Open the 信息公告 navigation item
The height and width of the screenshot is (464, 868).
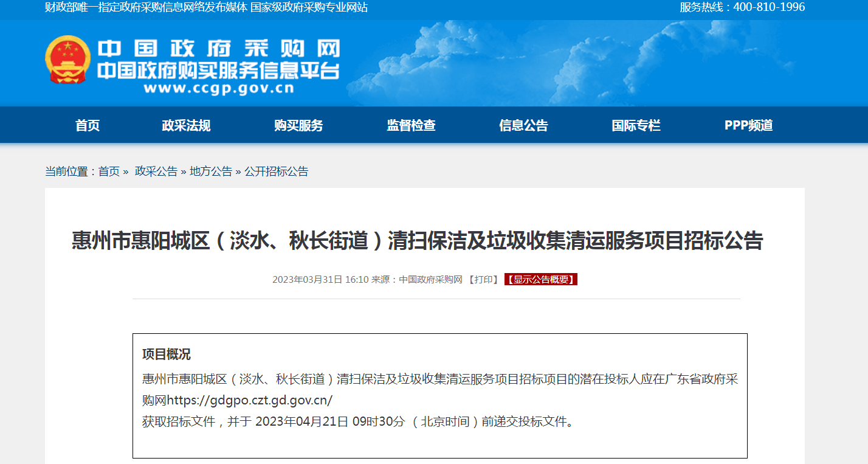click(523, 125)
